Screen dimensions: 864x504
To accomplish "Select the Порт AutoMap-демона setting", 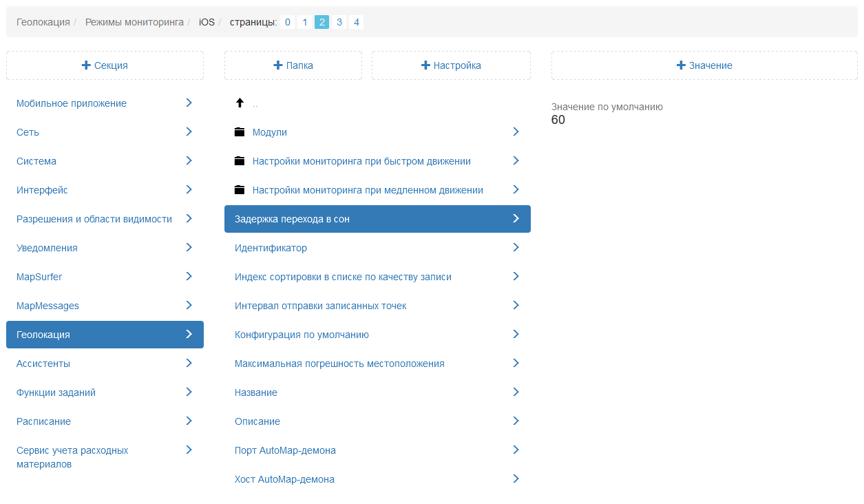I will (377, 450).
